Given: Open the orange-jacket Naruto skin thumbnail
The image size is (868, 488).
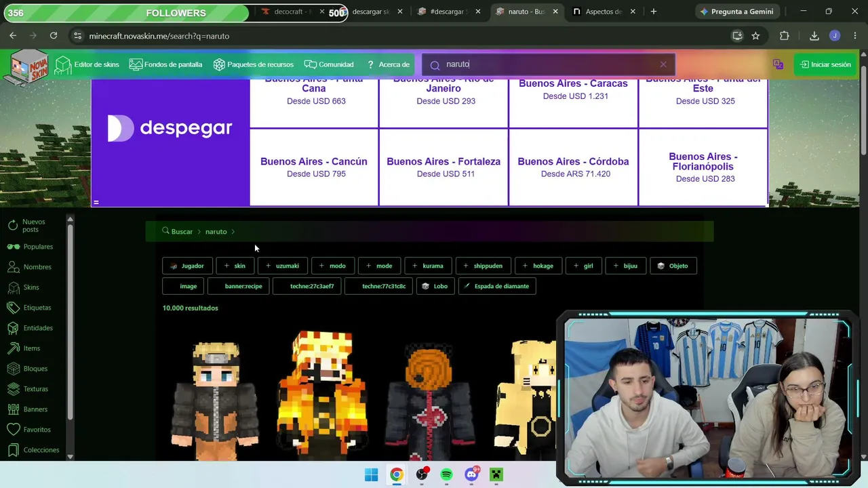Looking at the screenshot, I should 215,400.
